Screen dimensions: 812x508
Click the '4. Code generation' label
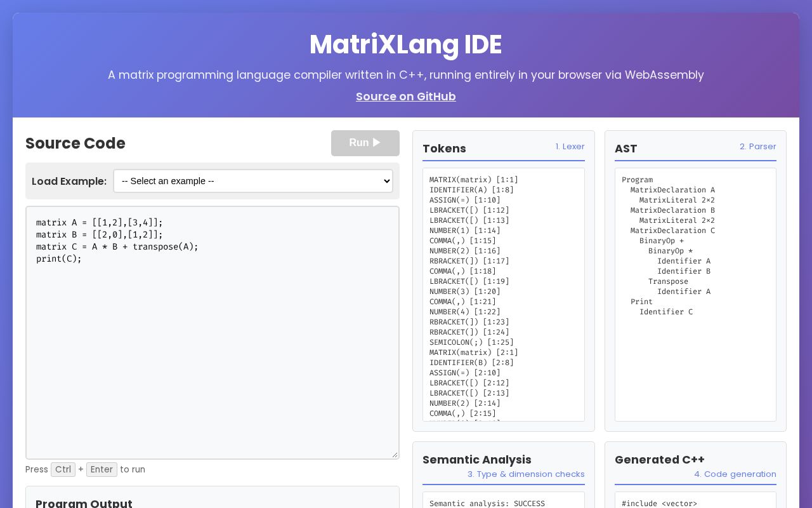(735, 474)
